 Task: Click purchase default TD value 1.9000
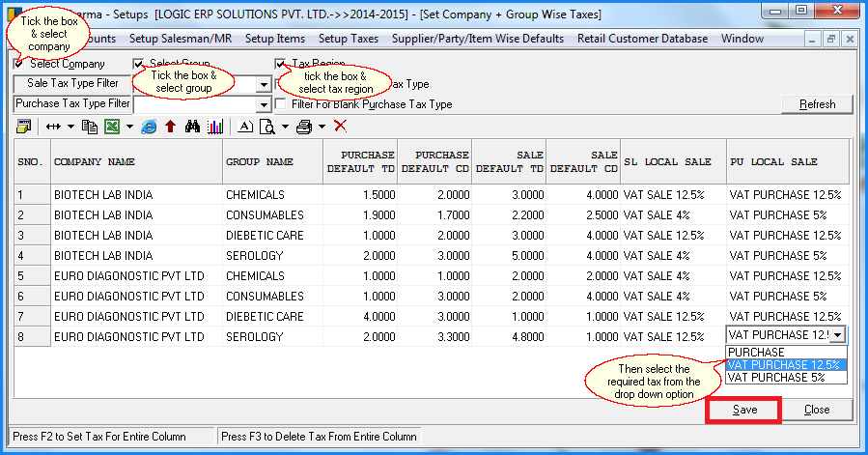[360, 215]
